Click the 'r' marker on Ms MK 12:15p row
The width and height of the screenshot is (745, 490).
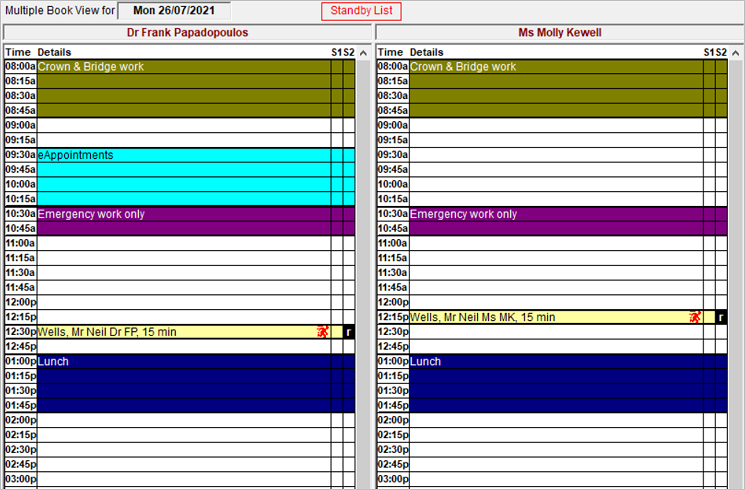pos(721,317)
